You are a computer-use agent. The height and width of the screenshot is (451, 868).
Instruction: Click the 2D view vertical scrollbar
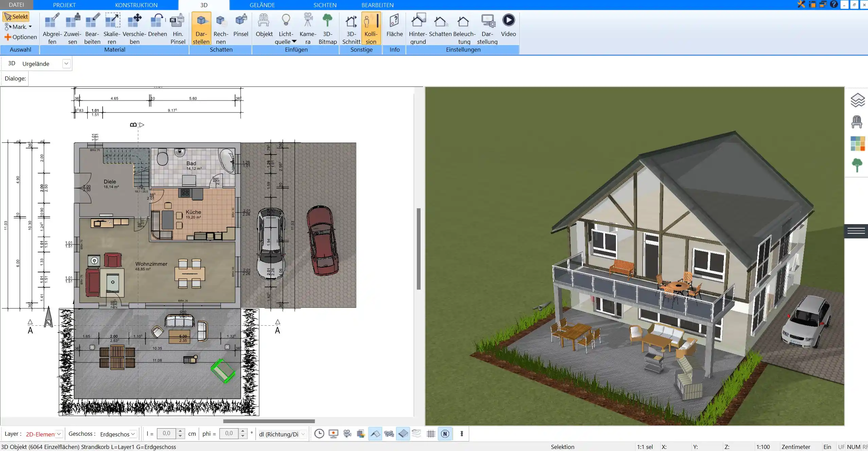coord(419,249)
